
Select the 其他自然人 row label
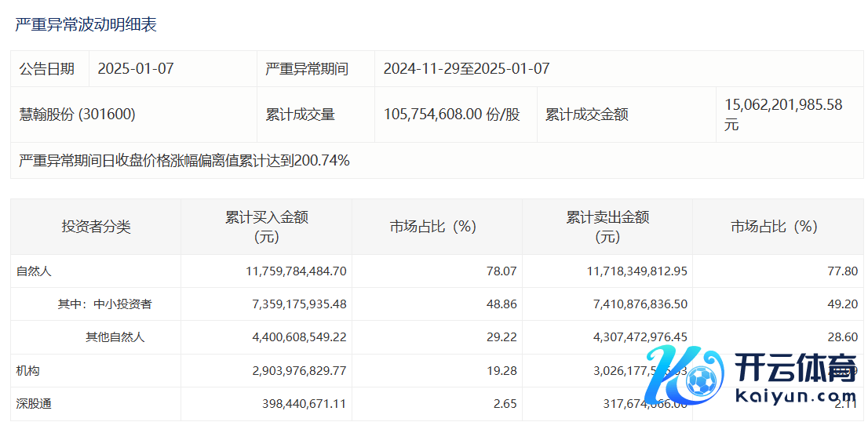115,337
